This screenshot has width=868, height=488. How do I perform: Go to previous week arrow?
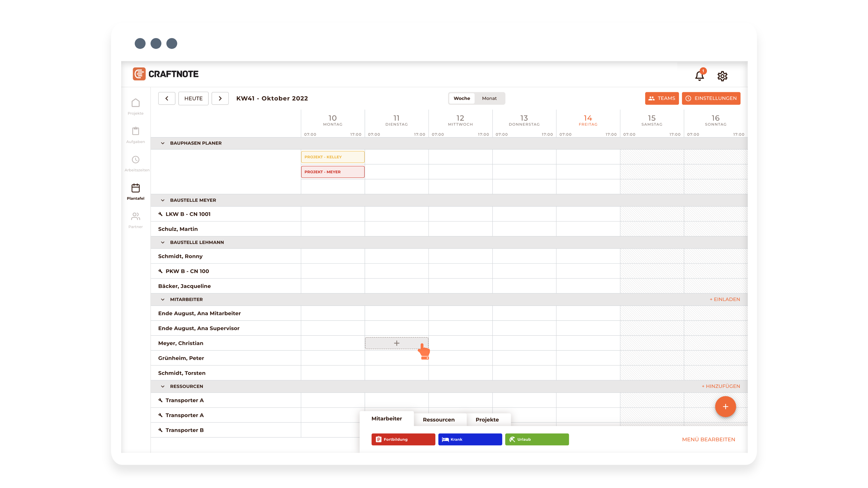[167, 98]
